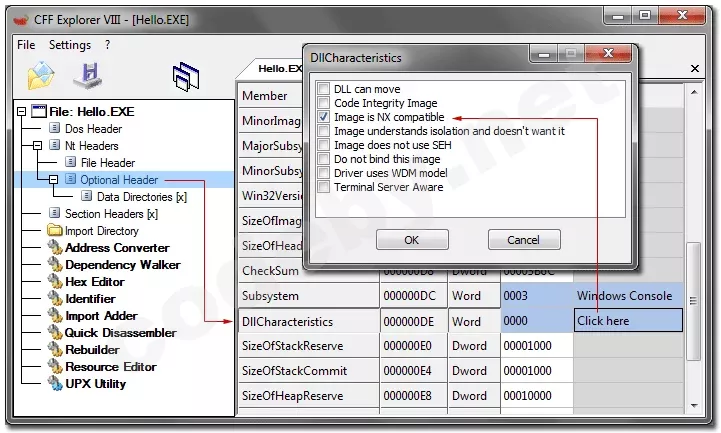Click the Section Headers tree icon
The image size is (721, 433).
point(54,213)
